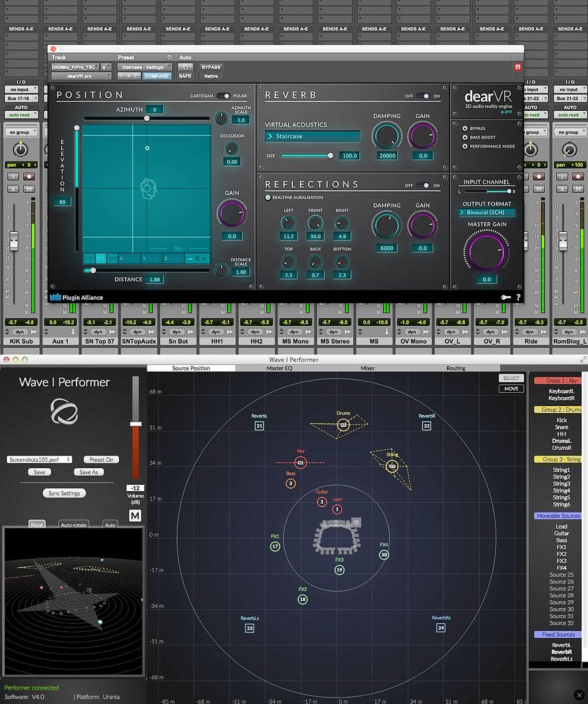Adjust the reverb SIZE slider
588x704 pixels.
[306, 156]
